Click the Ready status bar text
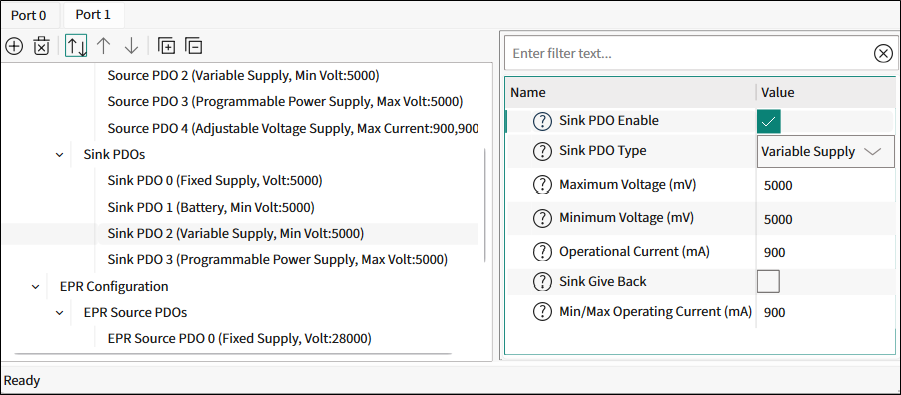This screenshot has width=901, height=395. [22, 381]
